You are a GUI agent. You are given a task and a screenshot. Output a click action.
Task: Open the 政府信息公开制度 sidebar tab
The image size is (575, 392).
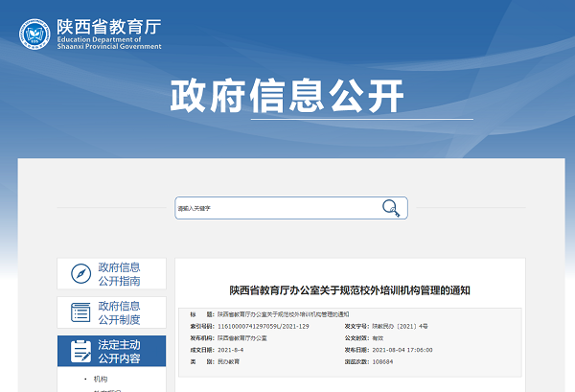120,312
